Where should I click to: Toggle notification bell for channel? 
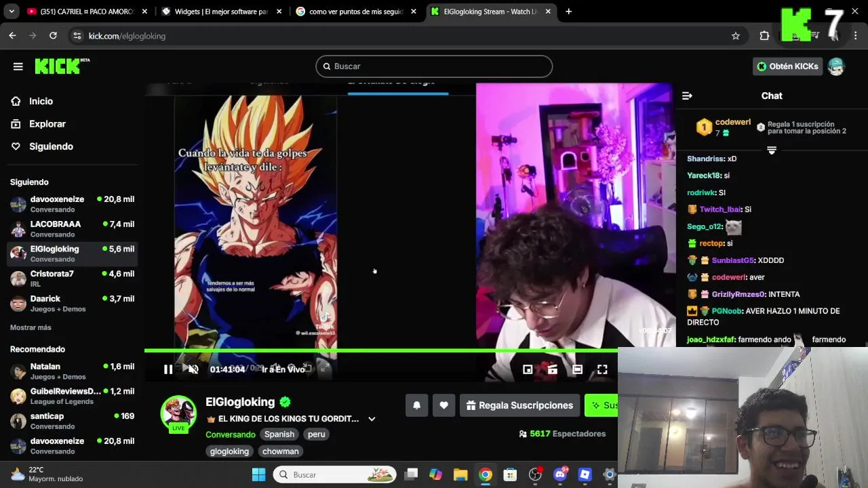417,405
